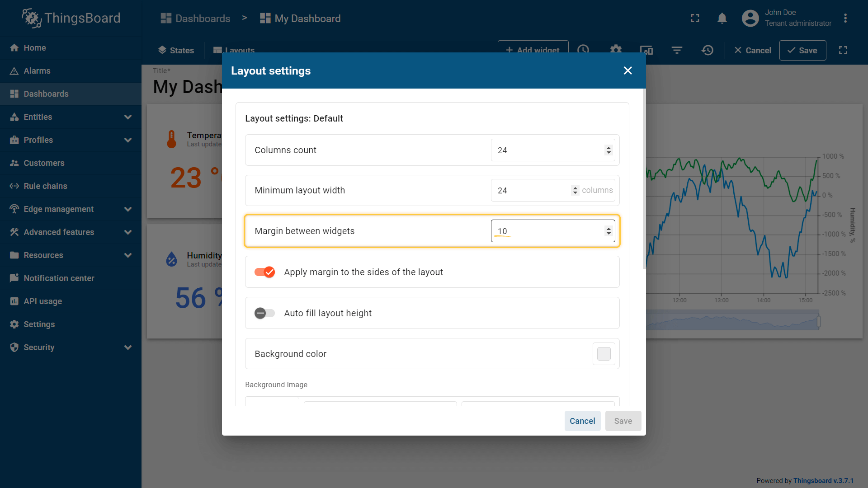Screen dimensions: 868x488
Task: Click the dialog Cancel button
Action: (582, 421)
